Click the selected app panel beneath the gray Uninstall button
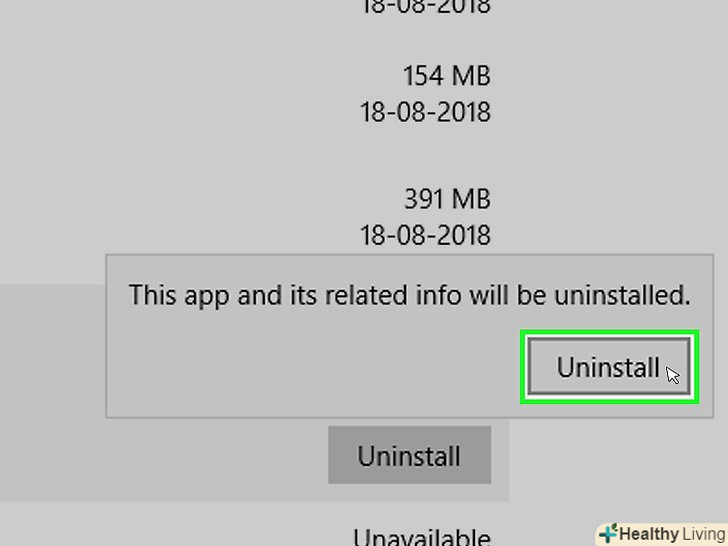728x546 pixels. click(254, 493)
